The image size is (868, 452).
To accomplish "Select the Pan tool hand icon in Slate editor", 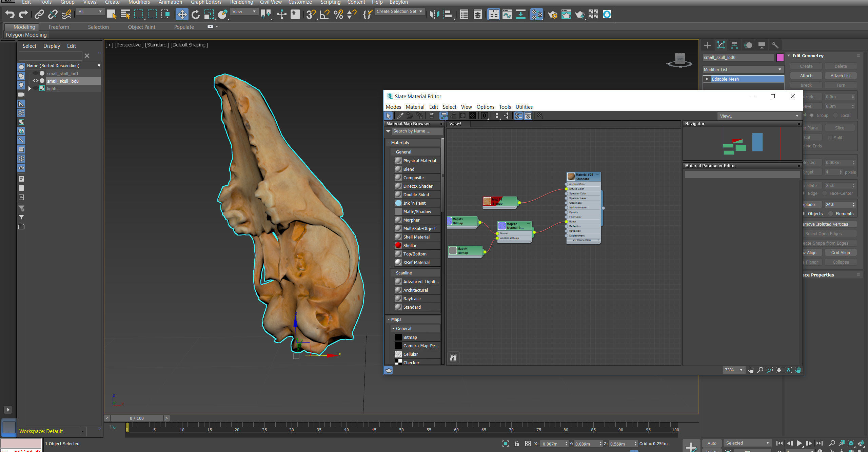I will [751, 370].
